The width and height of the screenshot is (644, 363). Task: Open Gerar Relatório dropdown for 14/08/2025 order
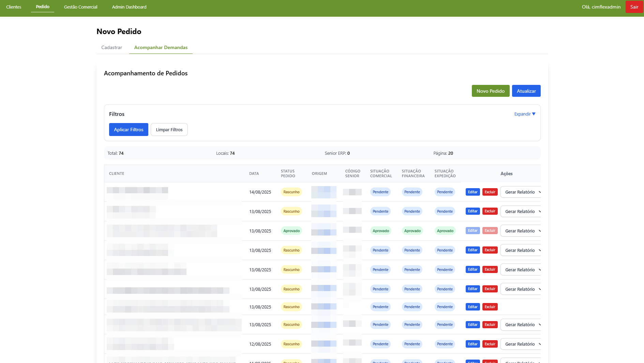[x=521, y=192]
